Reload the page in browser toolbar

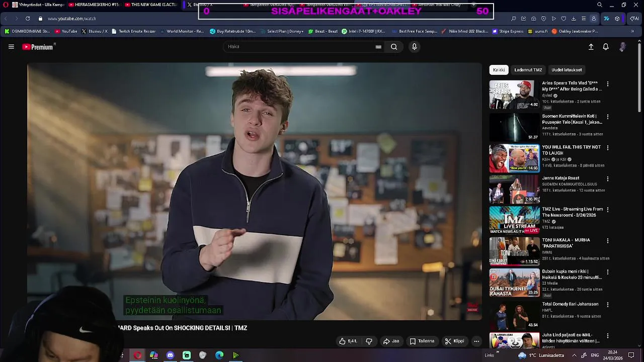(27, 19)
